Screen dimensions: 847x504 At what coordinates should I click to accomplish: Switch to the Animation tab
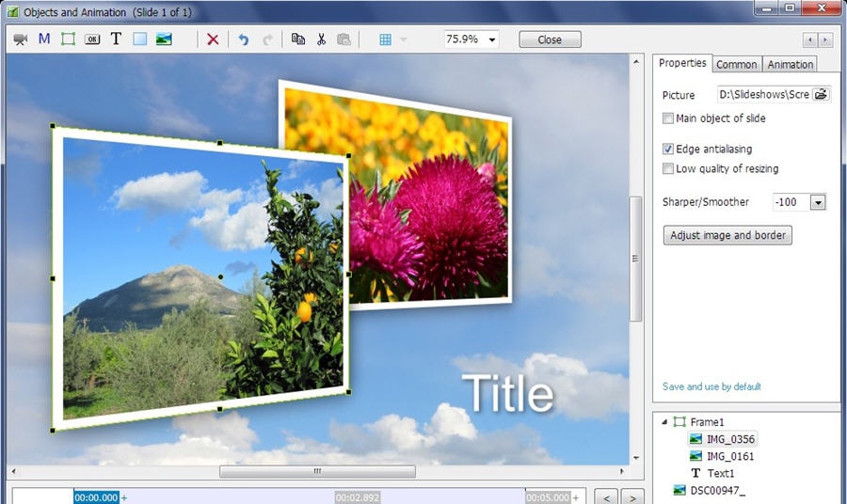[790, 64]
